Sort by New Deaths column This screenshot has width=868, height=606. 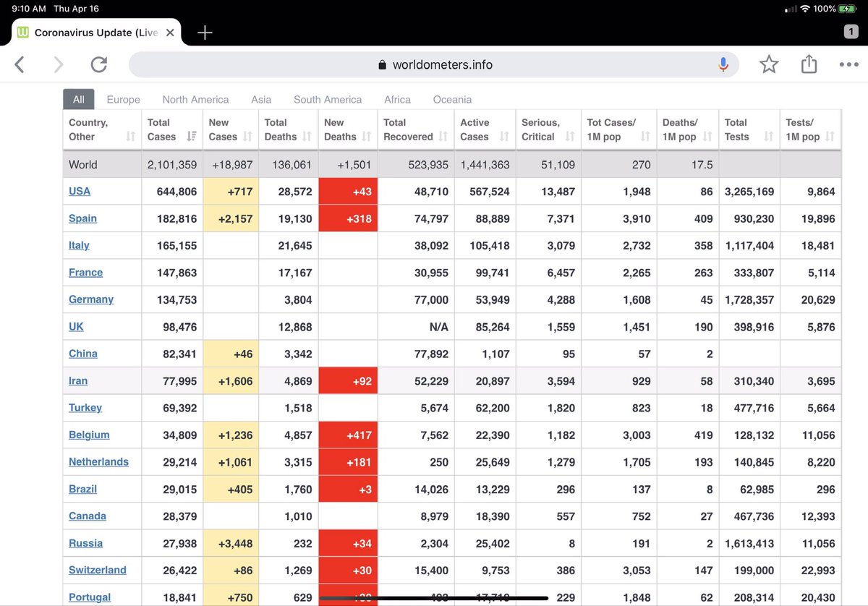tap(348, 129)
